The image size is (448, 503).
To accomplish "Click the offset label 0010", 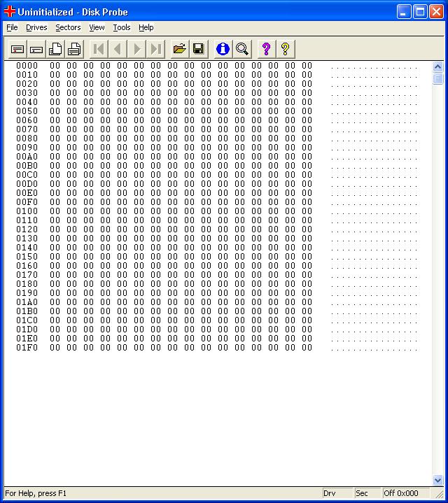I will tap(27, 75).
